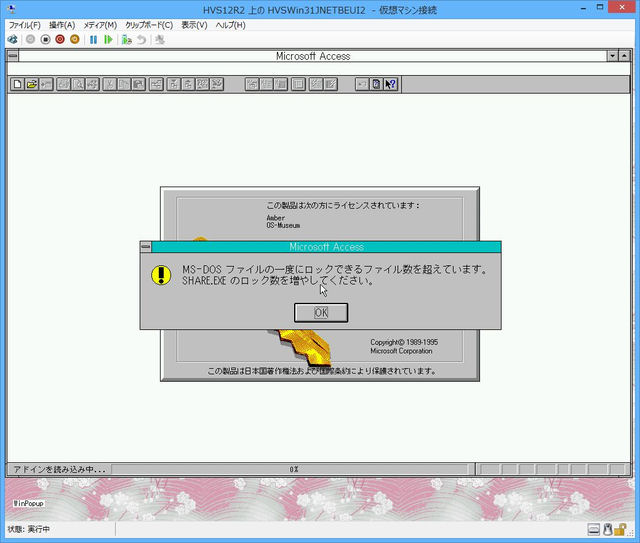Click the greyed Copy icon in Access
Viewport: 640px width, 543px height.
point(124,84)
